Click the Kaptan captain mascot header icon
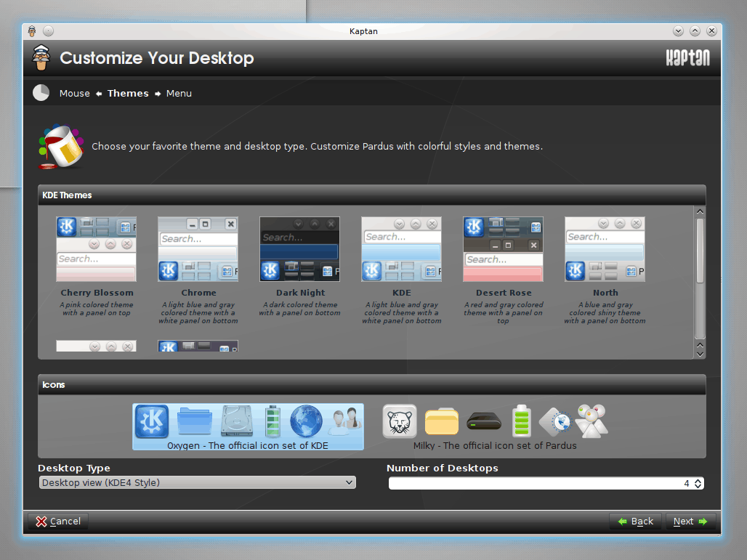The height and width of the screenshot is (560, 747). click(41, 57)
